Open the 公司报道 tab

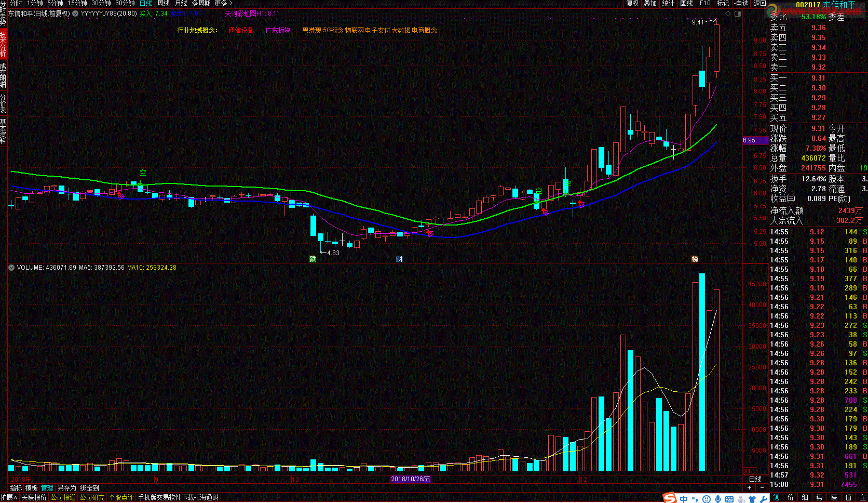(63, 497)
